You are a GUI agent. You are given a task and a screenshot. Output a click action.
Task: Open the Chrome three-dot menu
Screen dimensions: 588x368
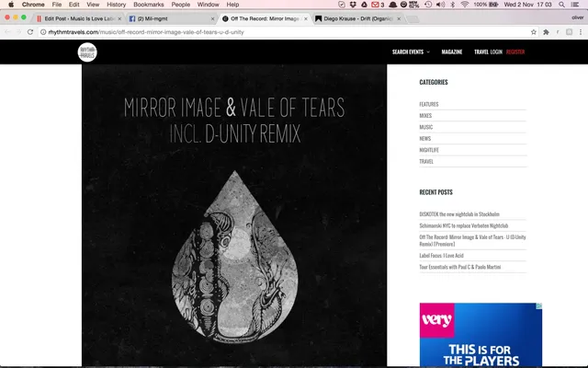click(580, 32)
